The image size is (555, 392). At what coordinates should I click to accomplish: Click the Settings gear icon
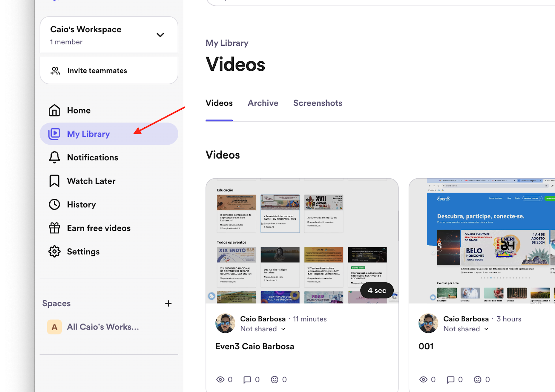coord(54,252)
